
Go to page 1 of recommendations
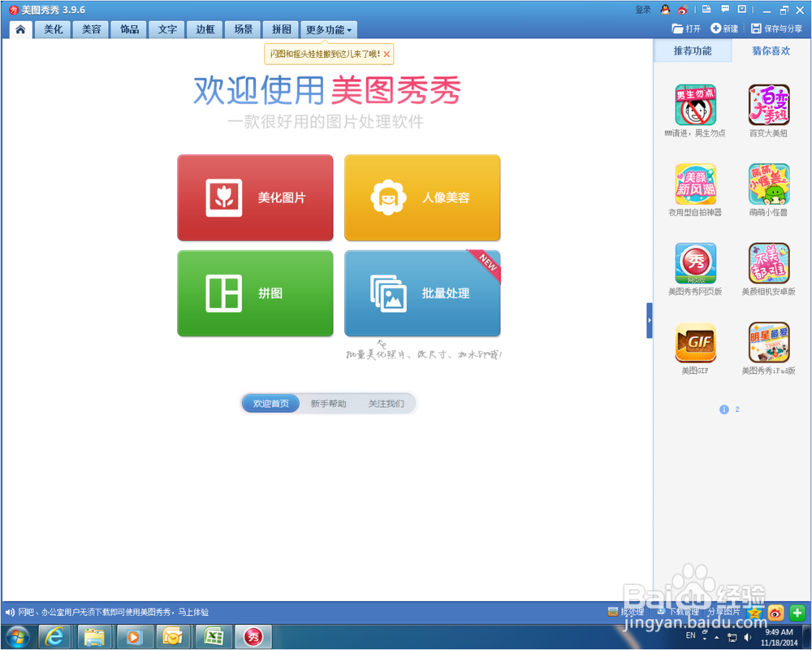(x=724, y=409)
